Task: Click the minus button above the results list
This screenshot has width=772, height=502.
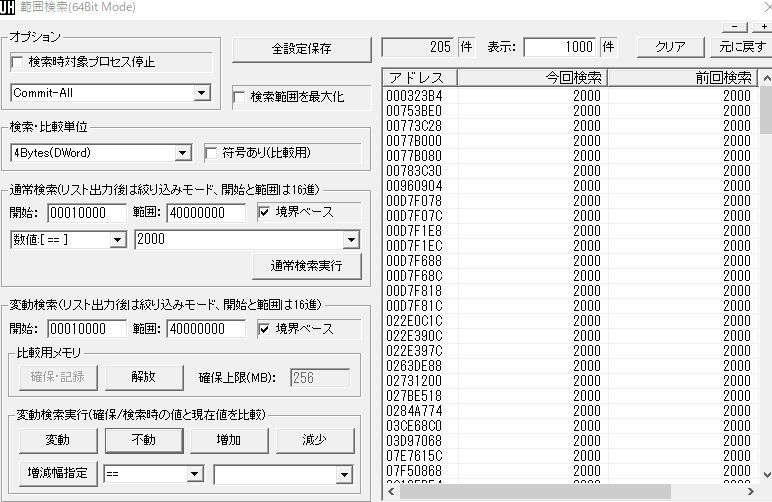Action: pos(735,27)
